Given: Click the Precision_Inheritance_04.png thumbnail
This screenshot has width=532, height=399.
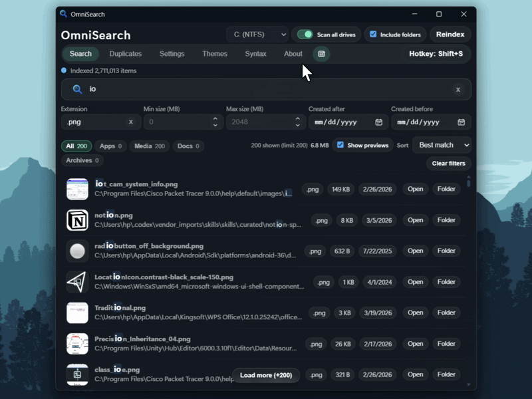Looking at the screenshot, I should click(77, 344).
